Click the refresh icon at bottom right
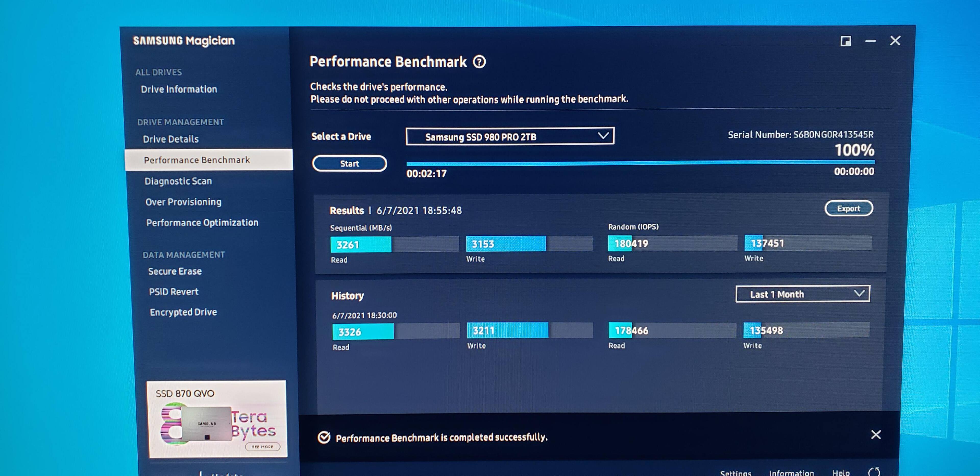 point(874,472)
